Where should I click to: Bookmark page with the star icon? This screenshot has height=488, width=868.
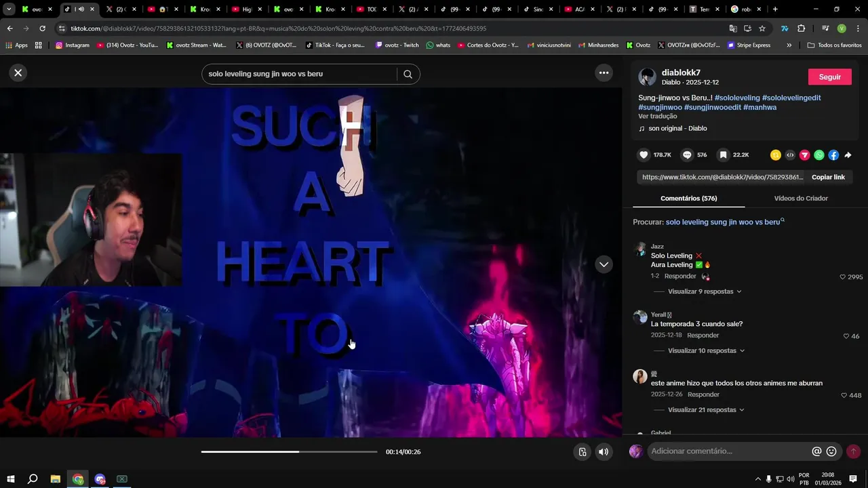coord(762,28)
